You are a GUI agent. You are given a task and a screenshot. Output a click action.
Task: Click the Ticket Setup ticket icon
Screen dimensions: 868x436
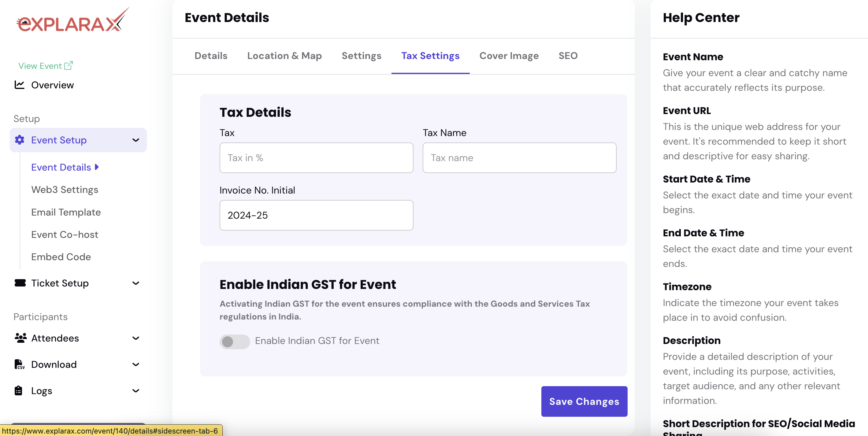(20, 283)
